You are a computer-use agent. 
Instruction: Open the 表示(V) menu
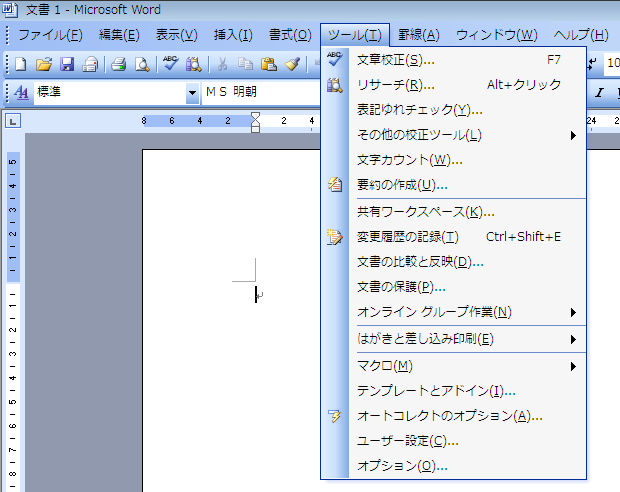tap(176, 35)
